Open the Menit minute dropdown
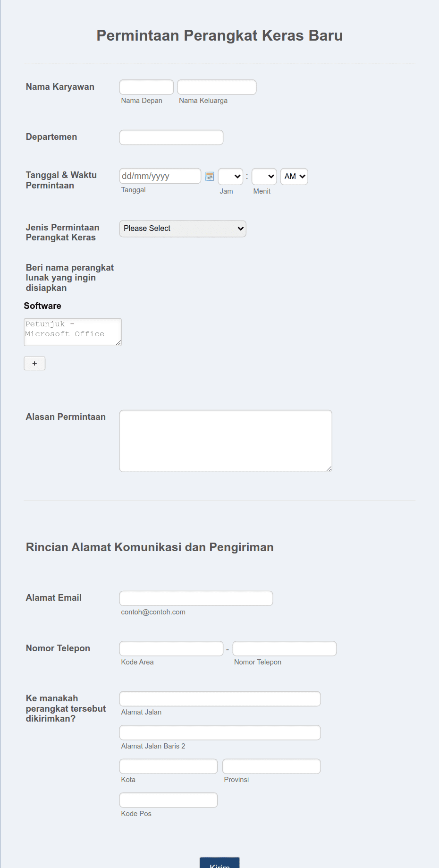The width and height of the screenshot is (439, 868). tap(264, 176)
